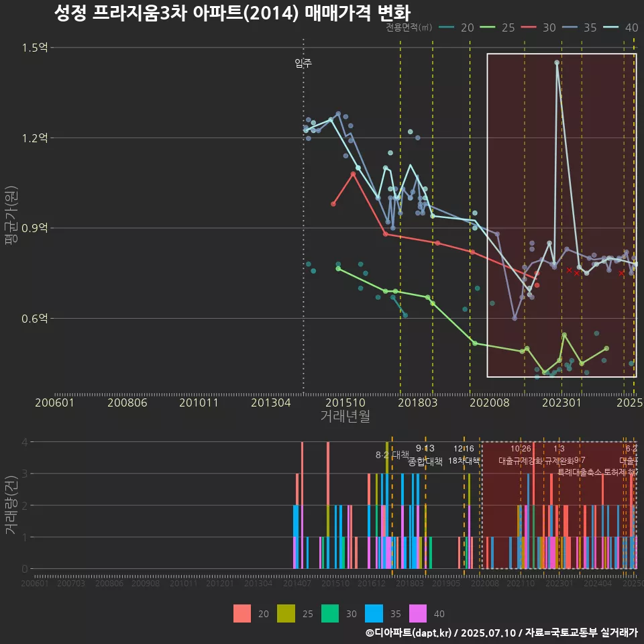Toggle the teal 20 line legend entry at top
The width and height of the screenshot is (644, 644).
456,28
